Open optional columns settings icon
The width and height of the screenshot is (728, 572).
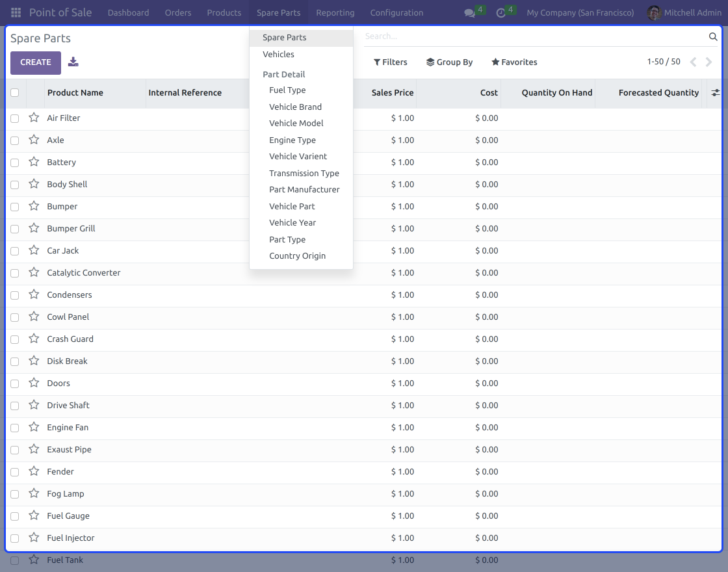(x=716, y=93)
